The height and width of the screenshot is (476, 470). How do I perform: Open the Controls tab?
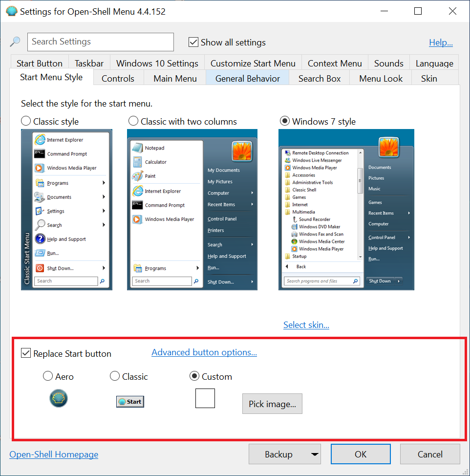coord(118,78)
